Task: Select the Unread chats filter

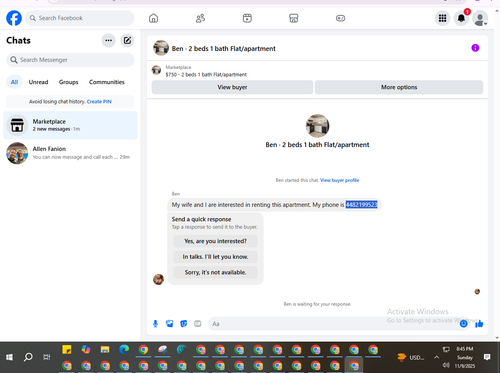Action: pyautogui.click(x=38, y=82)
